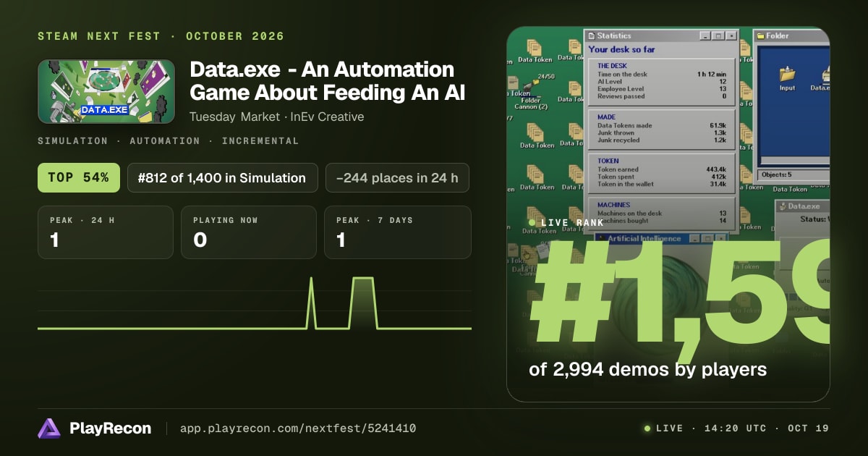This screenshot has height=456, width=868.
Task: Click the 'Machines on the desk' row
Action: pos(662,213)
